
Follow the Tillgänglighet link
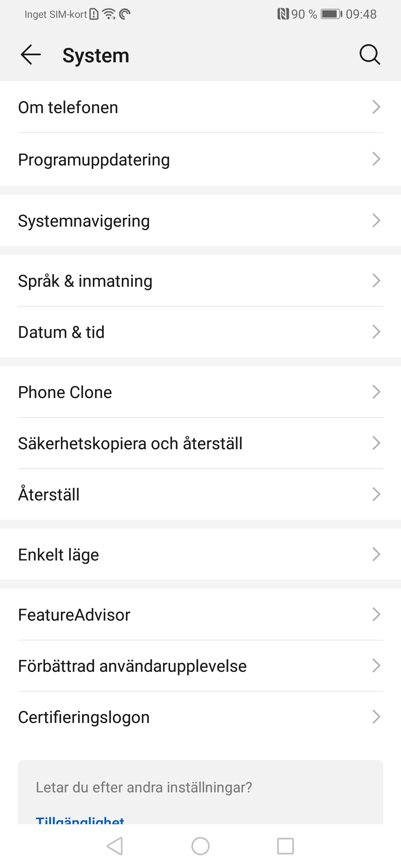[x=80, y=820]
